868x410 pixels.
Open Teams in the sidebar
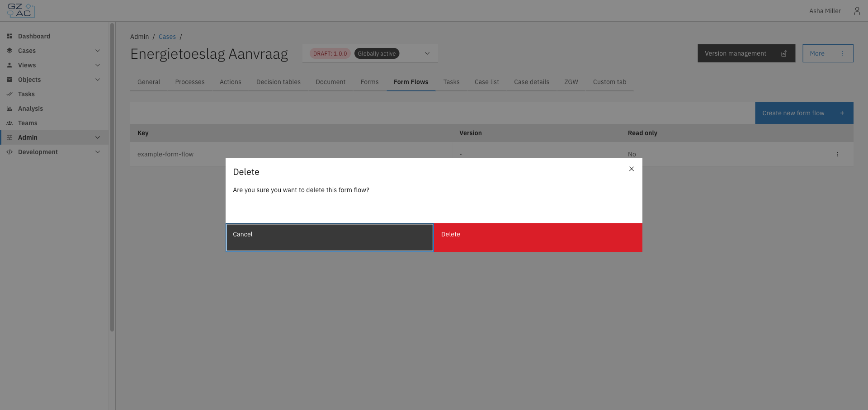click(x=54, y=123)
